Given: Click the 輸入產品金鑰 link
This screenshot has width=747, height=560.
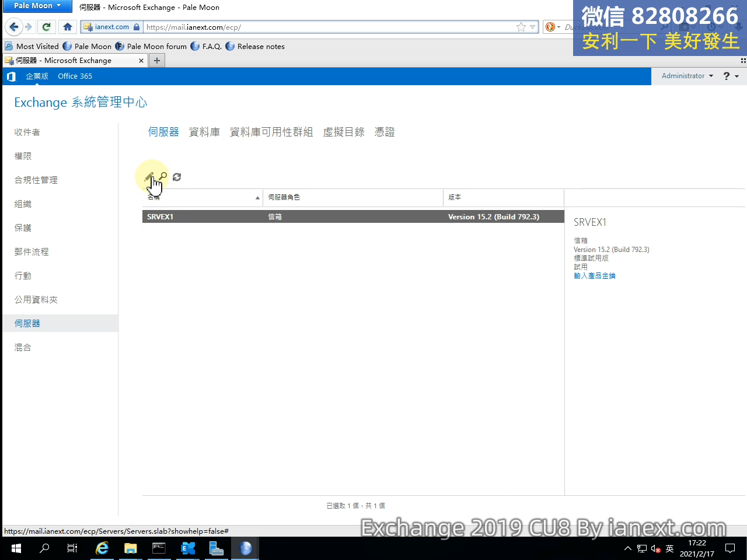Looking at the screenshot, I should coord(595,276).
